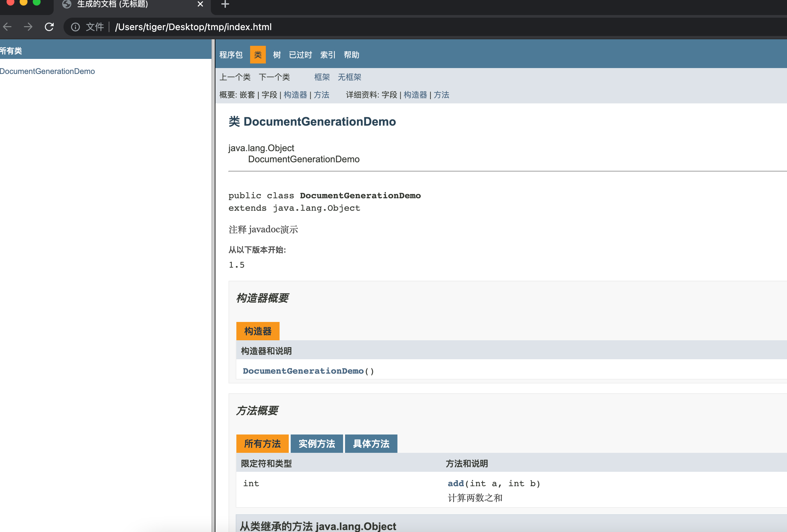The image size is (787, 532).
Task: Open the add method link
Action: pyautogui.click(x=456, y=484)
